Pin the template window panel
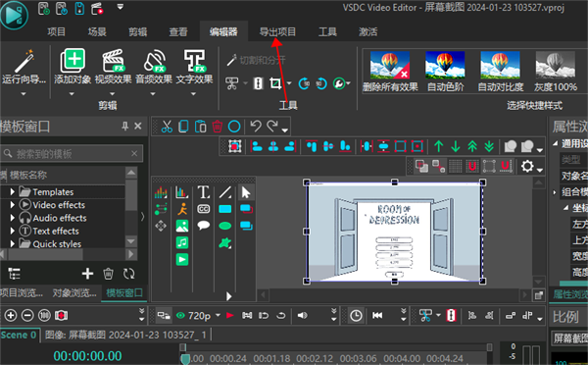This screenshot has width=588, height=365. pyautogui.click(x=124, y=127)
